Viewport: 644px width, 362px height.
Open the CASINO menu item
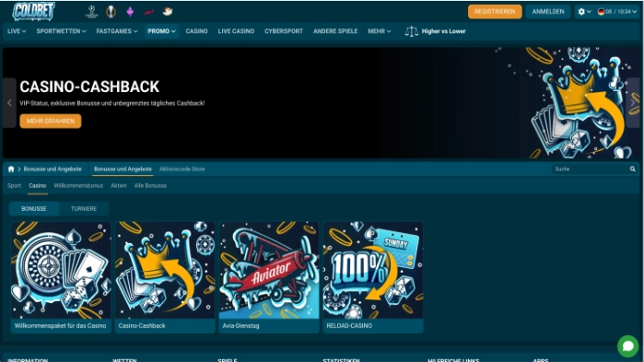196,31
